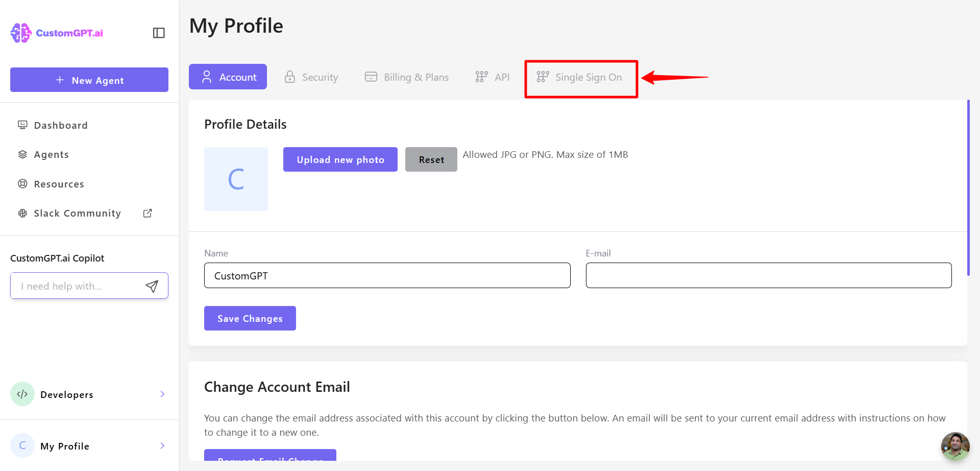This screenshot has width=980, height=471.
Task: Click the Request Email Change button
Action: [270, 455]
